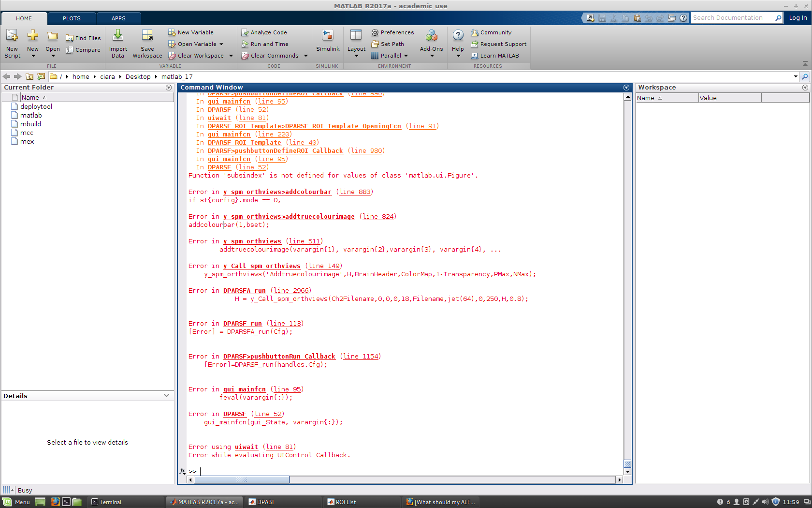Click the Layout icon
Image resolution: width=812 pixels, height=508 pixels.
(356, 36)
